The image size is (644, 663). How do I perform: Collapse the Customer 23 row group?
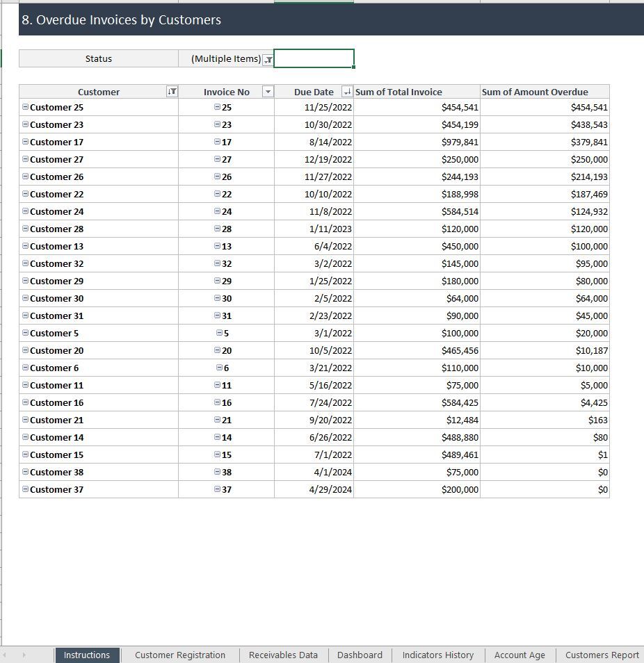tap(26, 124)
